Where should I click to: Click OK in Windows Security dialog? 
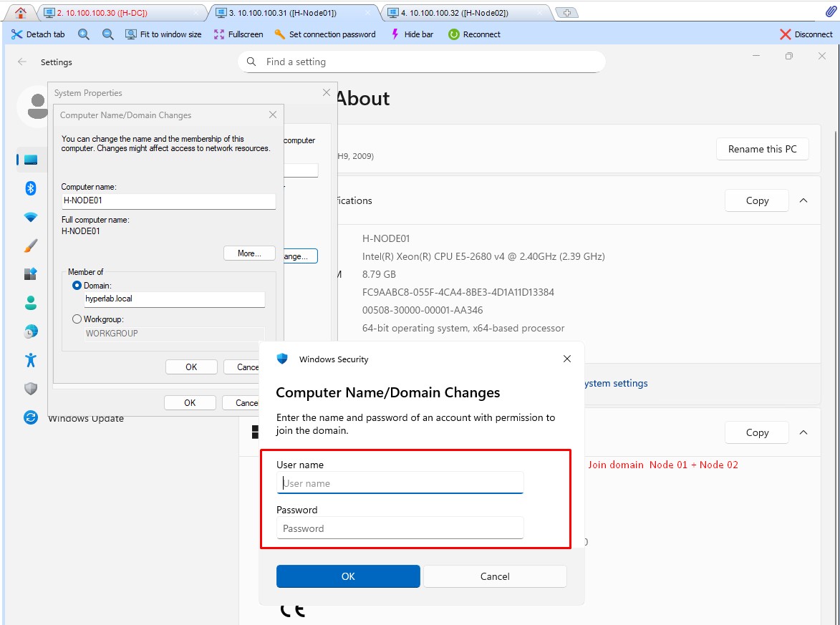tap(348, 576)
